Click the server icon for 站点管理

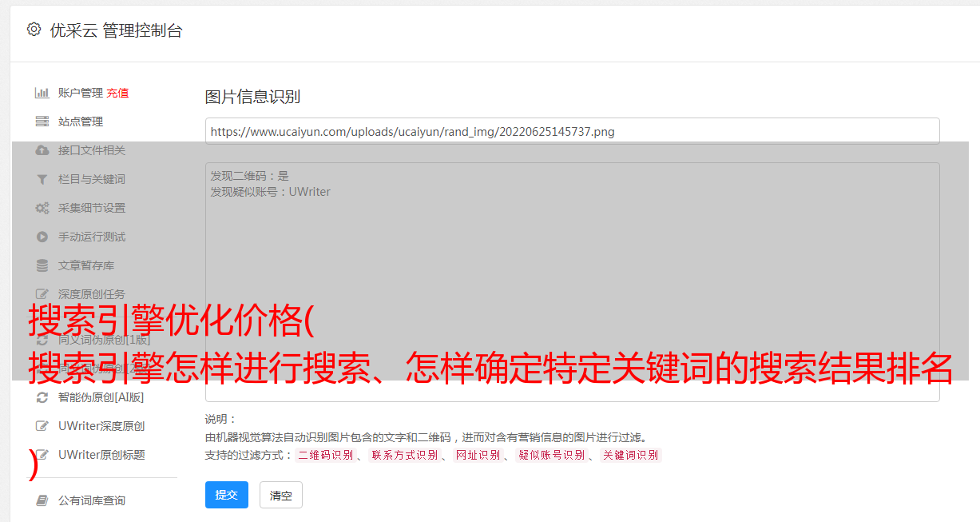[x=42, y=122]
